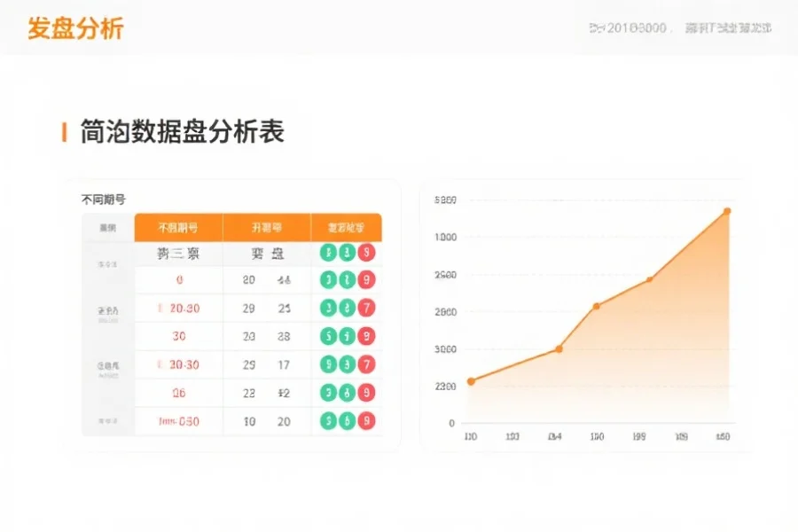
Task: Click the "不同期号" label above the table
Action: 104,200
